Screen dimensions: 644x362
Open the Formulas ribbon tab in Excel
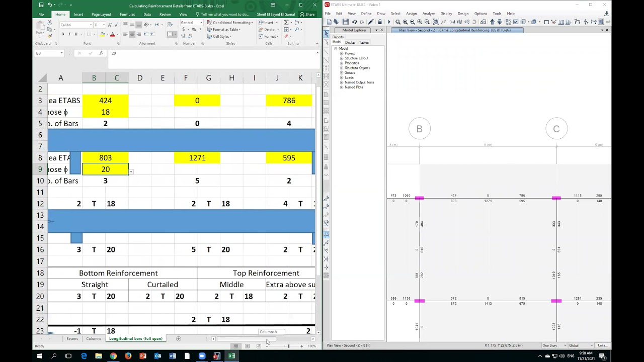pos(127,15)
